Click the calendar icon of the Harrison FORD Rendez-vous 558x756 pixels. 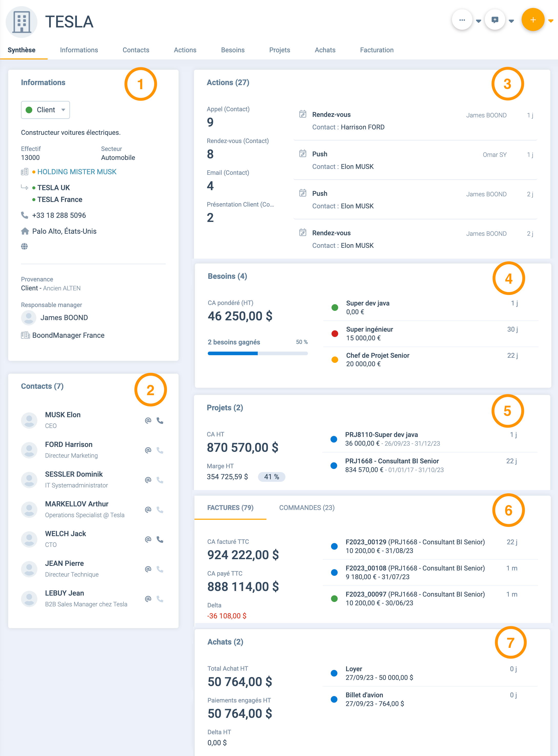[303, 114]
